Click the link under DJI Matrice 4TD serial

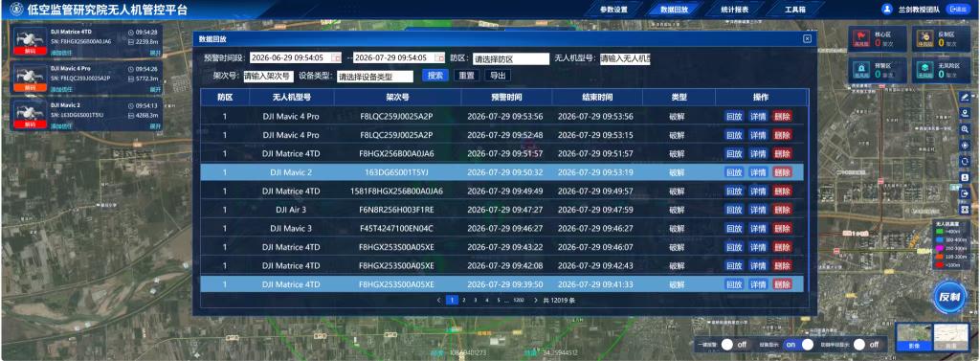pos(61,53)
